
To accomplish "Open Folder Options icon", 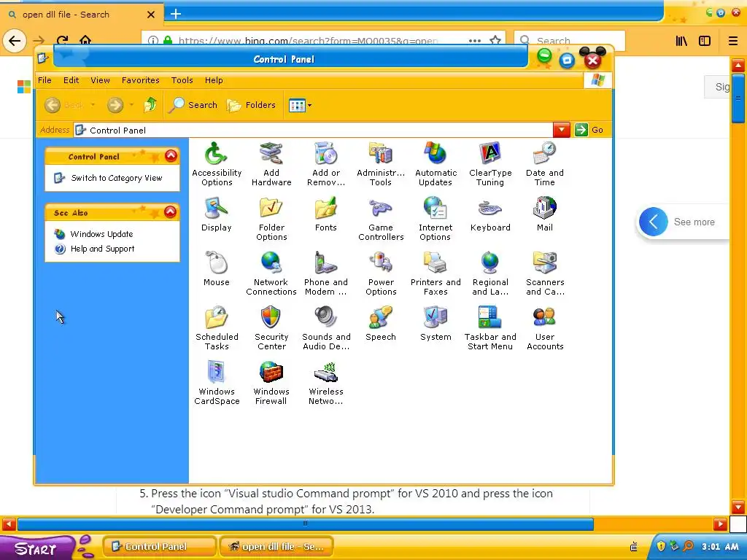I will point(271,219).
